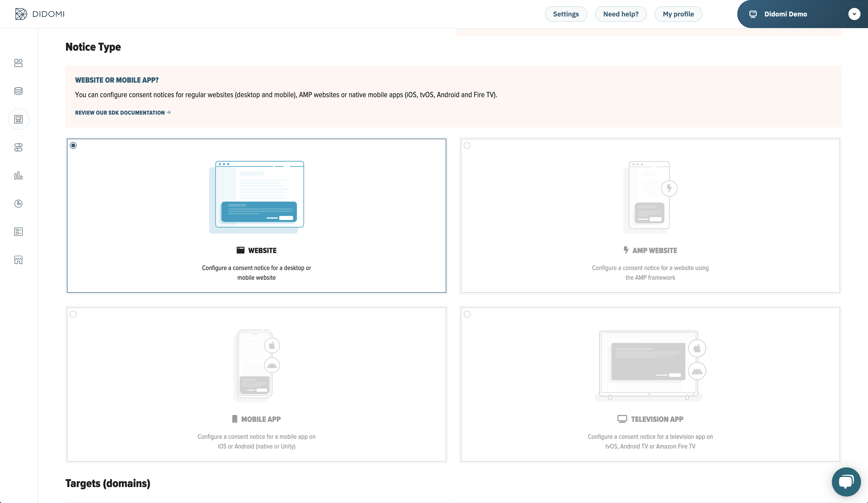Click the Television App illustration
This screenshot has height=503, width=868.
point(650,365)
